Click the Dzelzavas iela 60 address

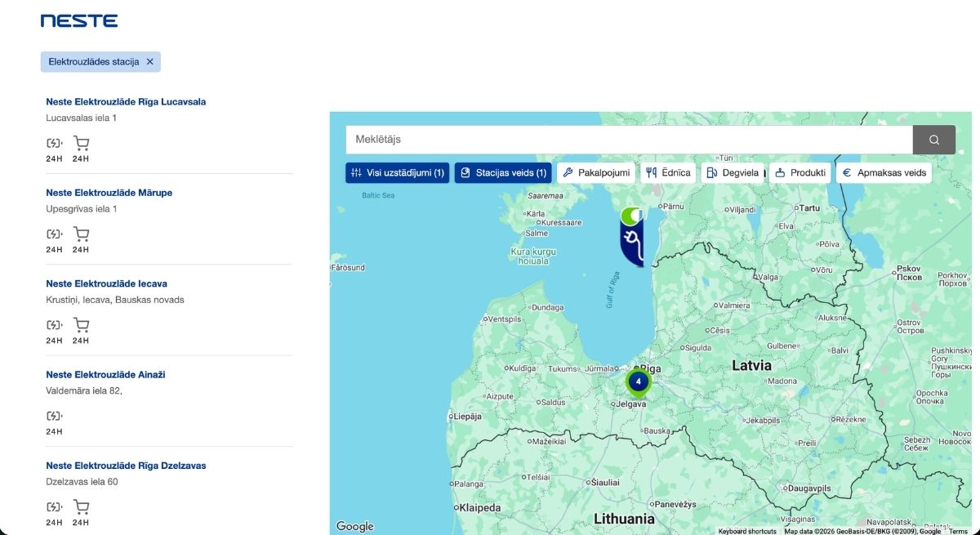tap(82, 482)
